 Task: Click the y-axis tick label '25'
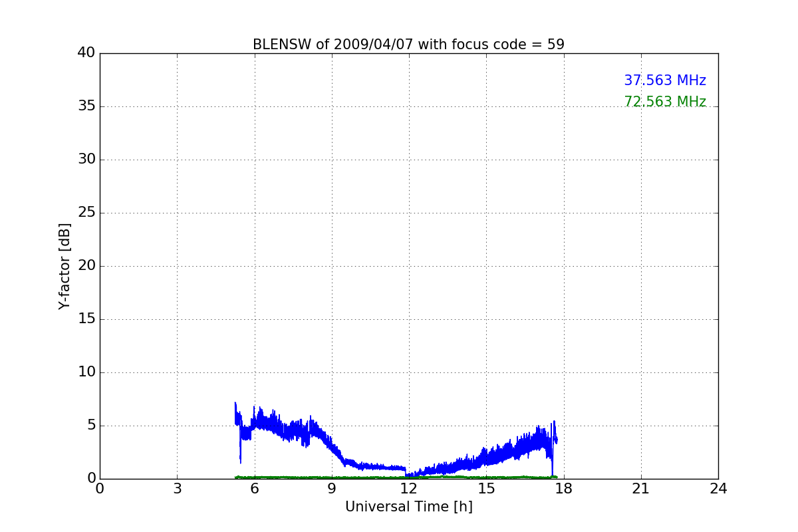pyautogui.click(x=86, y=212)
